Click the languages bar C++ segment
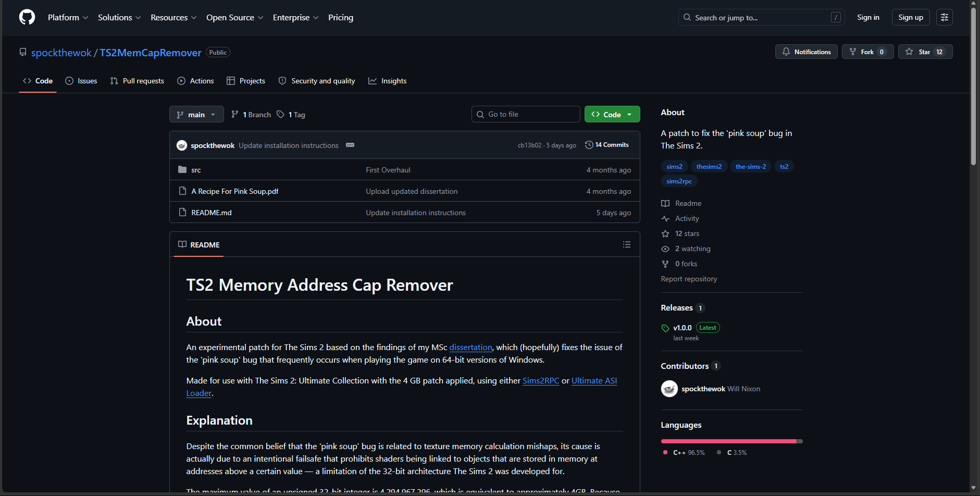 (729, 441)
